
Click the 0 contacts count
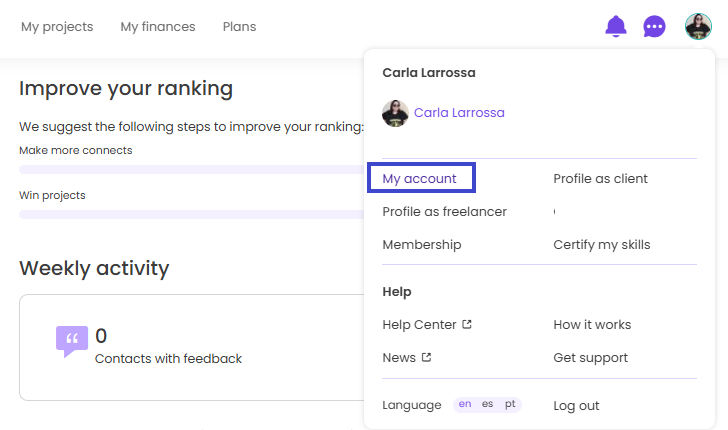pos(101,336)
